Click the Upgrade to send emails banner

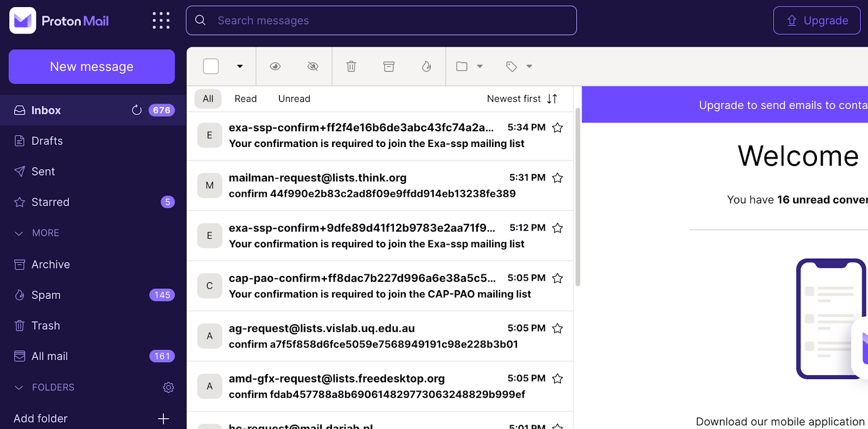(x=725, y=105)
